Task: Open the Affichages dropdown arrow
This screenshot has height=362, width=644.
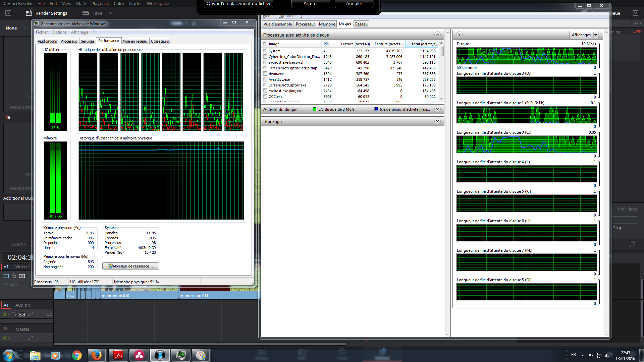Action: (596, 35)
